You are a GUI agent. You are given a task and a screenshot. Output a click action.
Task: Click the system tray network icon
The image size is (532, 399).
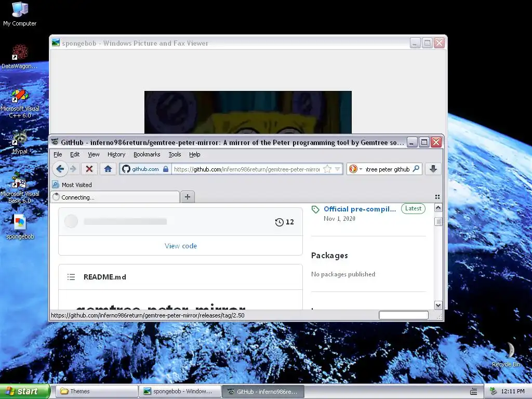click(493, 391)
